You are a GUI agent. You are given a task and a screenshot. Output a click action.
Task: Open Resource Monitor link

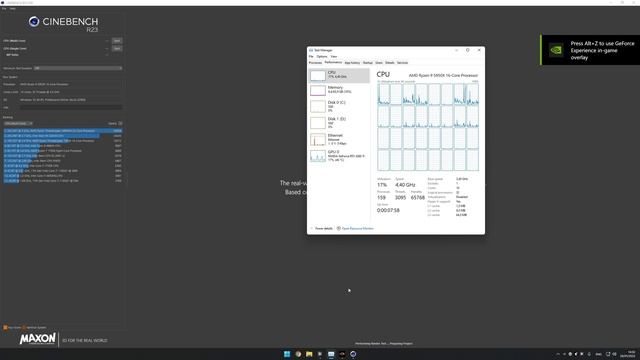[355, 229]
